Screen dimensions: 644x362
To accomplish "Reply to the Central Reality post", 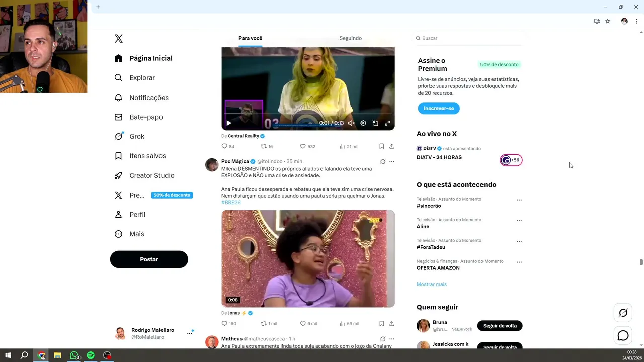I will (x=228, y=146).
